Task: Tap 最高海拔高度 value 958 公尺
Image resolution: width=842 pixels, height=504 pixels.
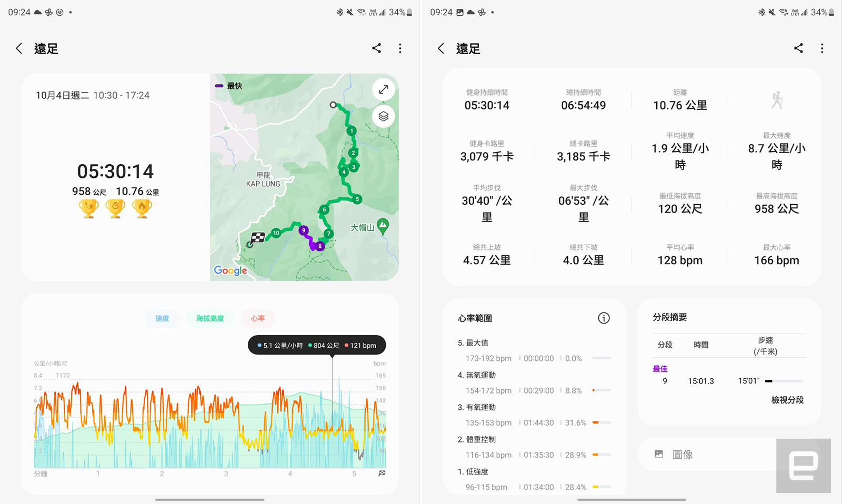Action: coord(777,209)
